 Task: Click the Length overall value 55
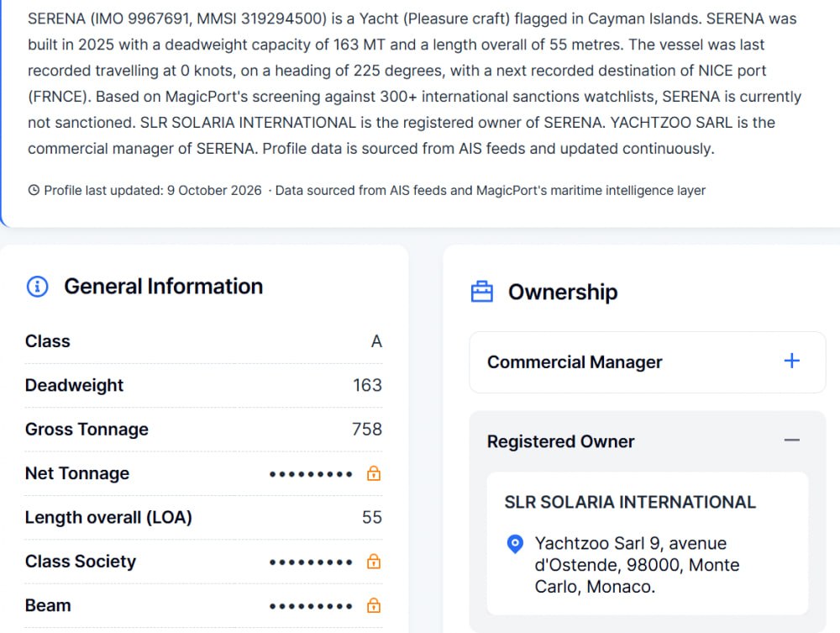coord(372,517)
